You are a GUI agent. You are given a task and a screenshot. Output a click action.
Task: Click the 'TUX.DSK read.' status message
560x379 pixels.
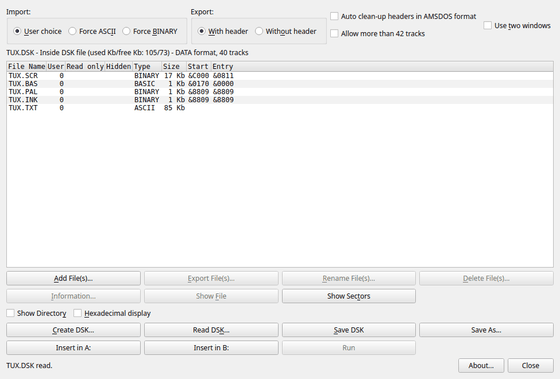[x=29, y=365]
